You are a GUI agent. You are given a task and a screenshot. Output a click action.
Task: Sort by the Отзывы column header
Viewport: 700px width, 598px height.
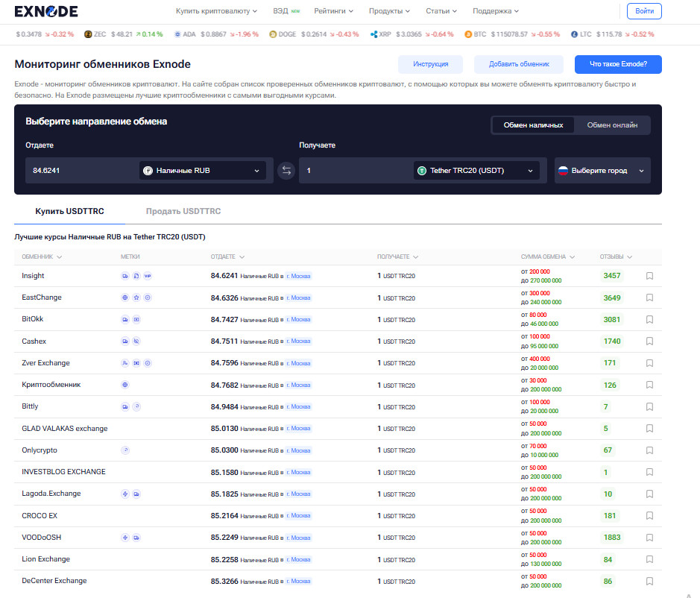point(616,256)
